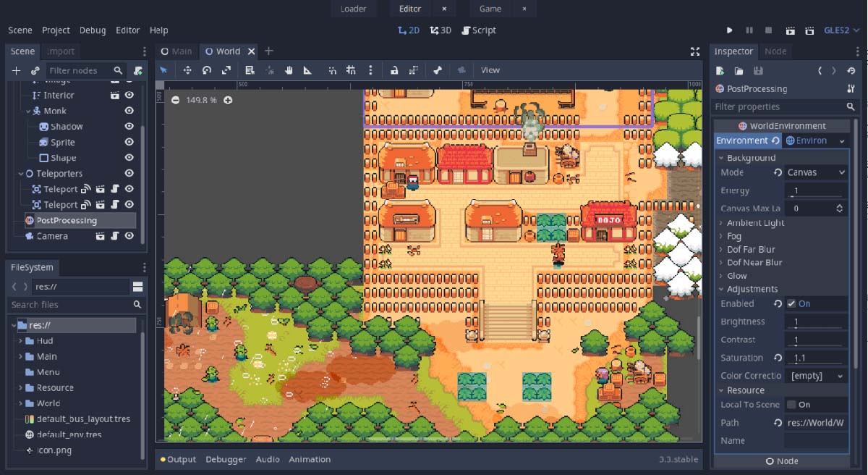
Task: Select the Move Mode tool
Action: pyautogui.click(x=187, y=70)
